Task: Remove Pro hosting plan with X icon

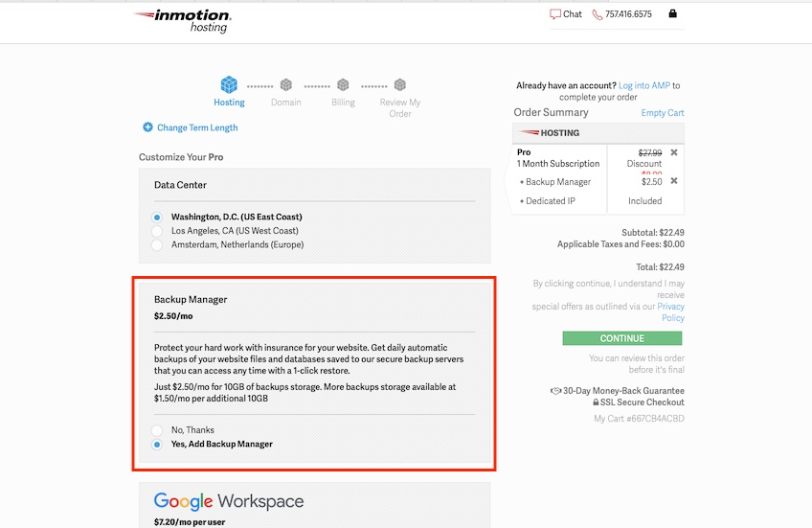Action: [x=674, y=152]
